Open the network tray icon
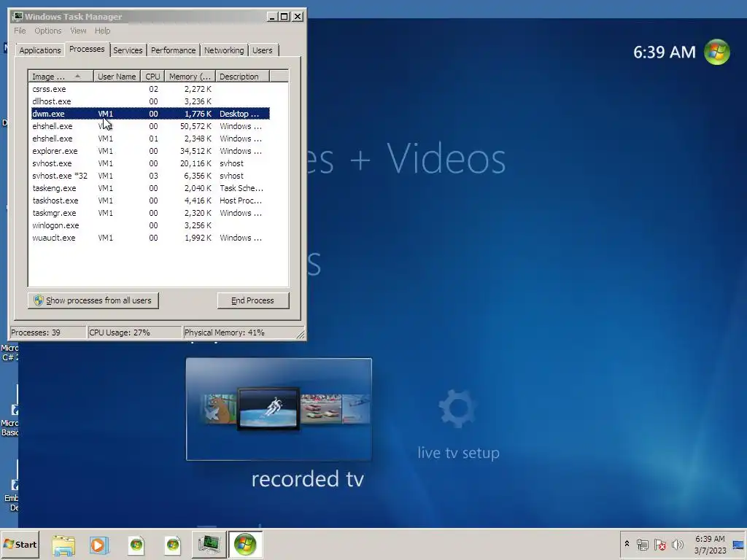Screen dimensions: 747x560 point(642,544)
